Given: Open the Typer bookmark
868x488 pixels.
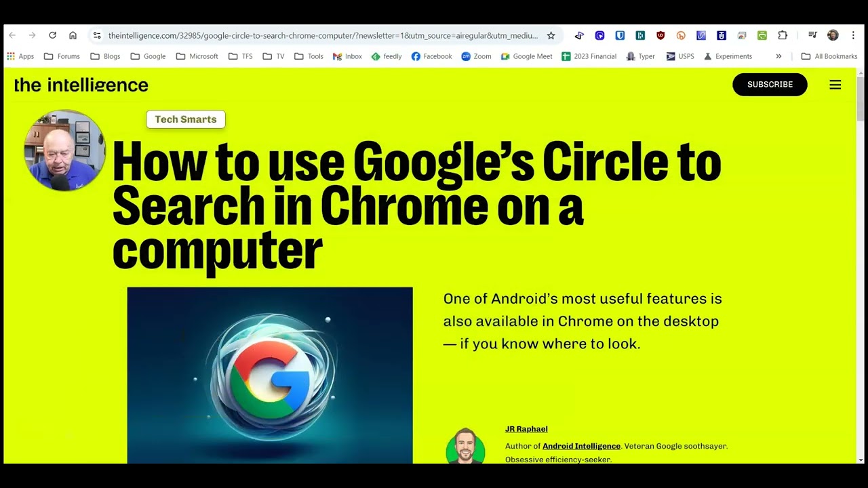Looking at the screenshot, I should pos(640,56).
